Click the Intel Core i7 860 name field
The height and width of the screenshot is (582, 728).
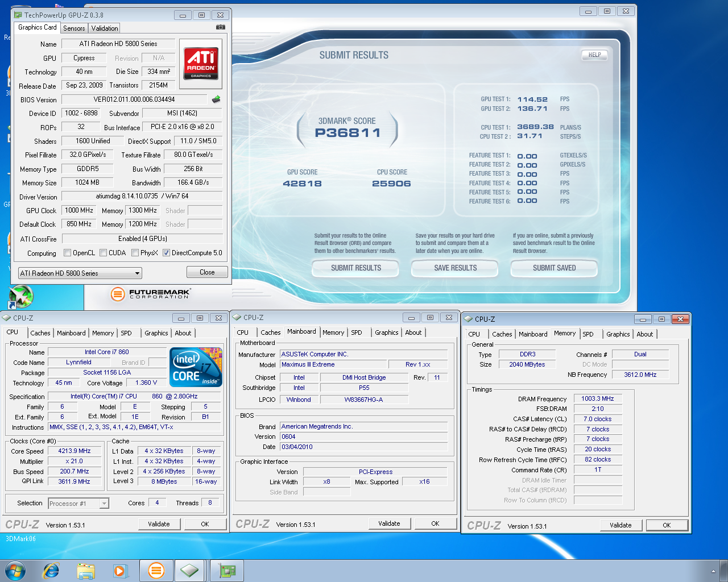[x=107, y=352]
